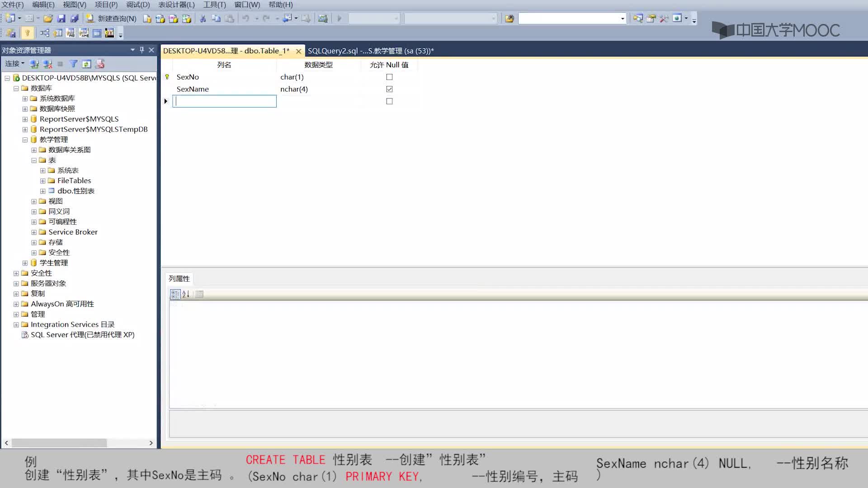Click the char(1) data type cell
This screenshot has height=488, width=868.
click(319, 77)
